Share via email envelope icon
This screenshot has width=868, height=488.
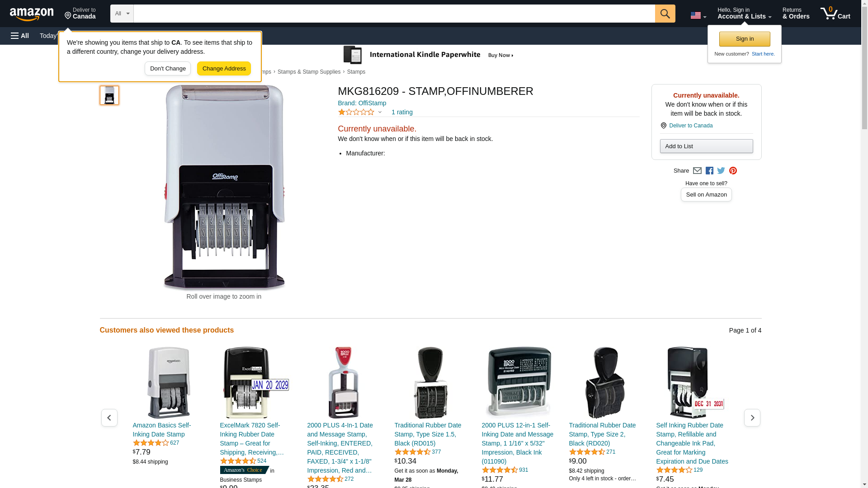(697, 171)
